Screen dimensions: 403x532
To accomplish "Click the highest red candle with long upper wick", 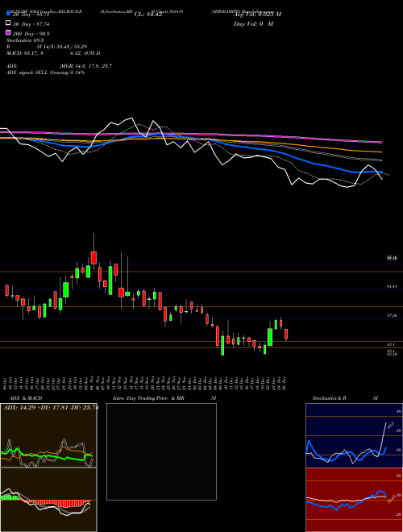I will pos(94,257).
